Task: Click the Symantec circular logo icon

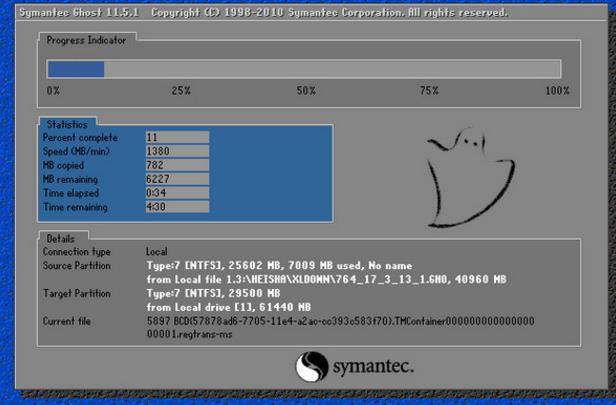Action: (312, 364)
